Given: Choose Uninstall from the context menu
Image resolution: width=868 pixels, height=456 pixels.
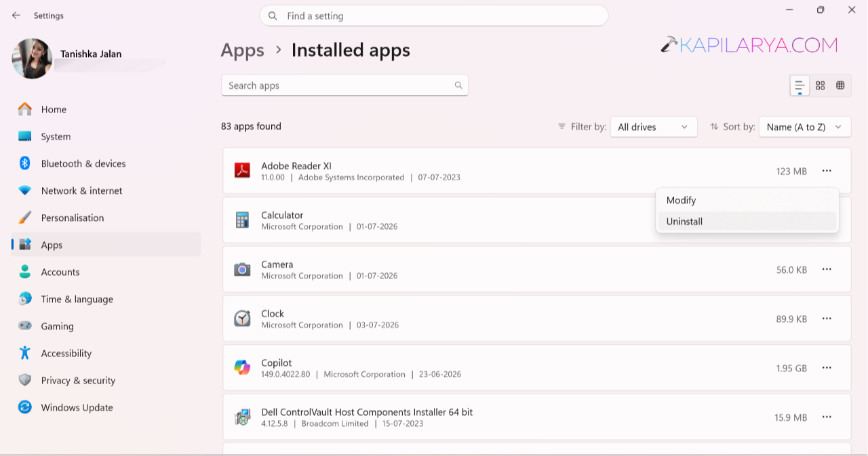Looking at the screenshot, I should pyautogui.click(x=747, y=222).
